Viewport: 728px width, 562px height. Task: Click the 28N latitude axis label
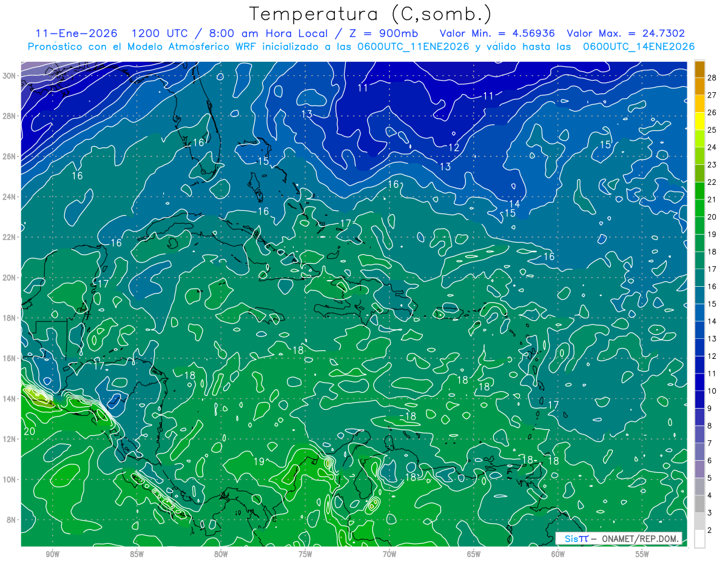[x=10, y=116]
